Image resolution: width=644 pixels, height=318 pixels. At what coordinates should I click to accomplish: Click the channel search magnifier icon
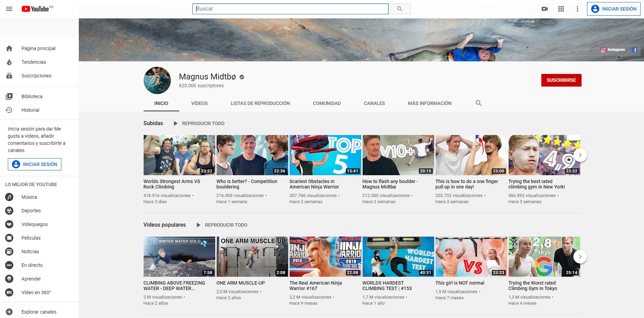coord(479,103)
